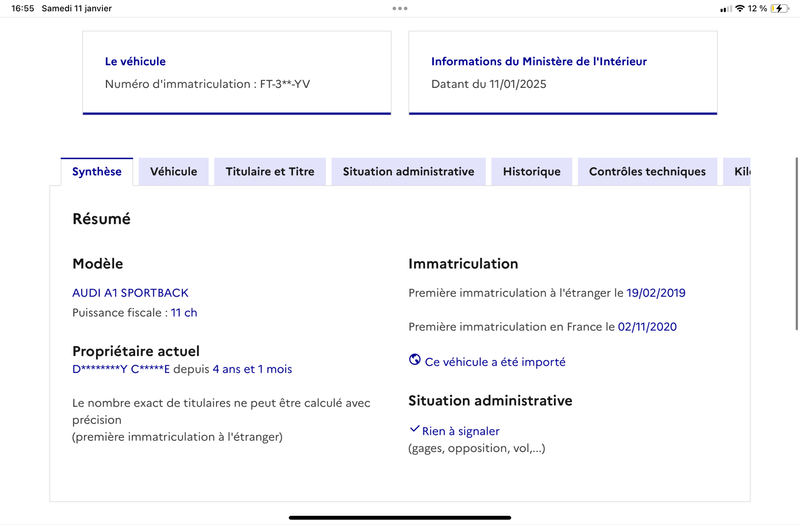Select the Situation administrative tab

tap(408, 171)
